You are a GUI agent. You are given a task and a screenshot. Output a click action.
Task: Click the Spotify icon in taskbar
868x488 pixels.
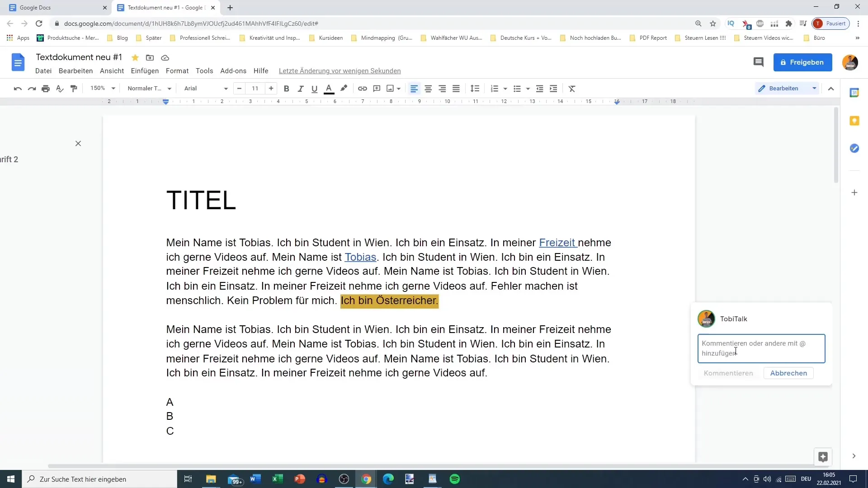pos(455,479)
